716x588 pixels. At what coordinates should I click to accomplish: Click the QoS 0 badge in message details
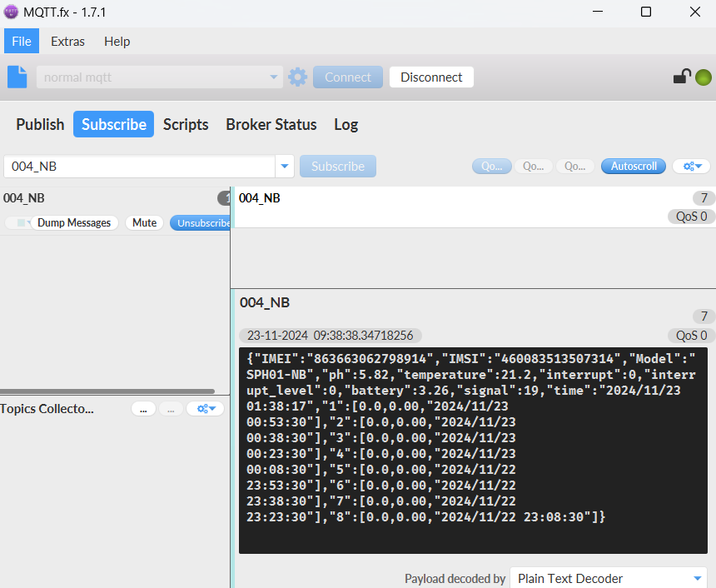[691, 336]
